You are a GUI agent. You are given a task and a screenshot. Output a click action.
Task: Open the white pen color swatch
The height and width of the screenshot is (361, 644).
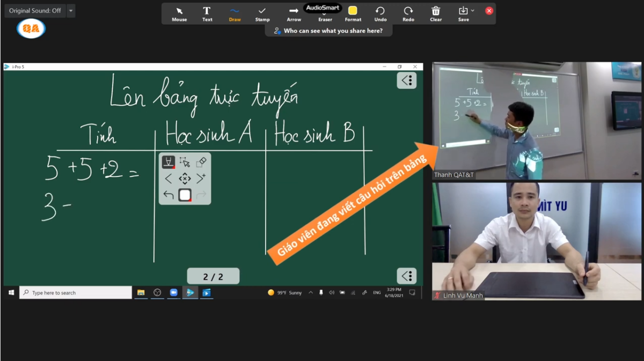185,195
